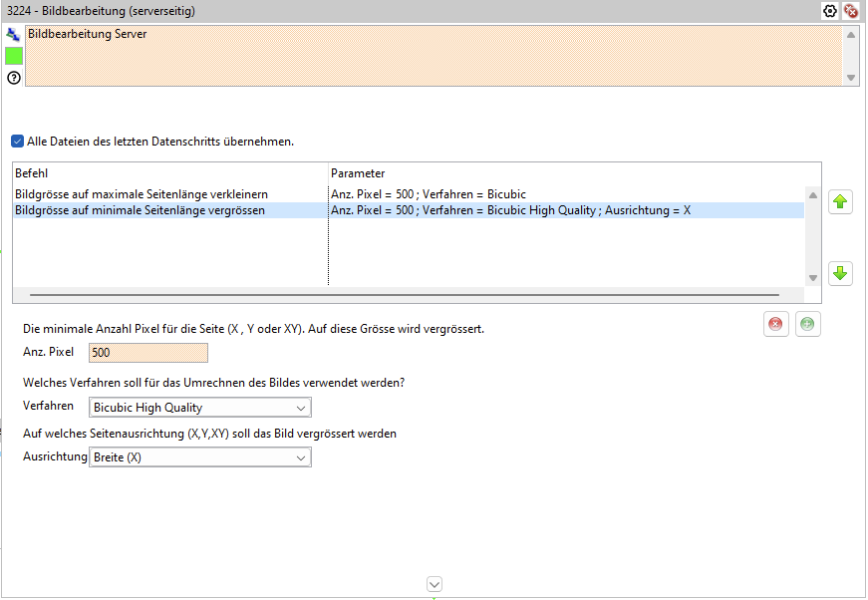
Task: Open the Ausrichtung dropdown
Action: click(x=199, y=457)
